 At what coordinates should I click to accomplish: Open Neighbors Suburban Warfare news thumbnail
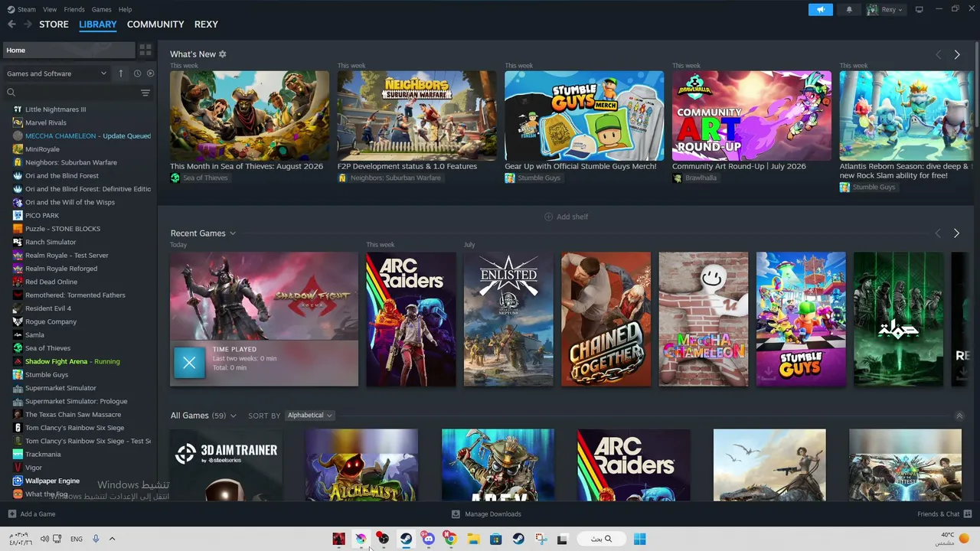pyautogui.click(x=416, y=116)
